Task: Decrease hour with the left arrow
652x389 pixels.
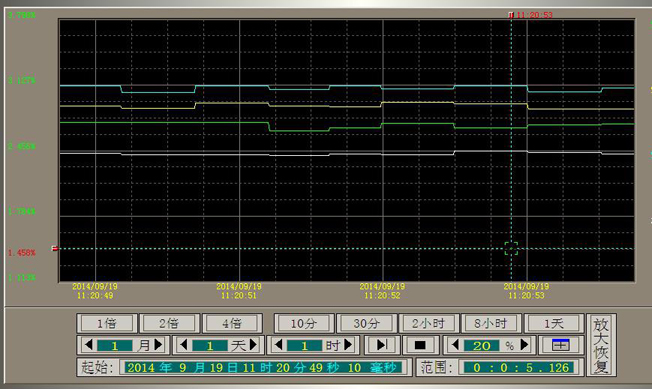Action: point(279,345)
